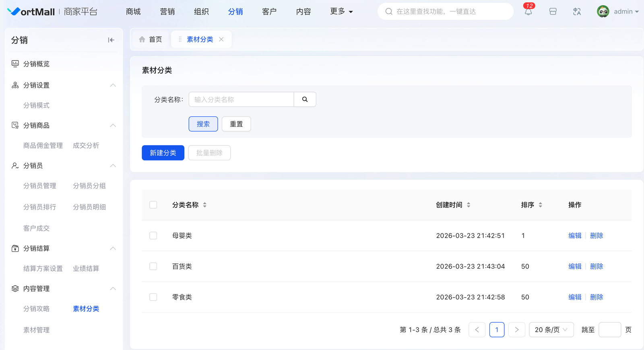
Task: Click the language translation icon
Action: coord(577,12)
